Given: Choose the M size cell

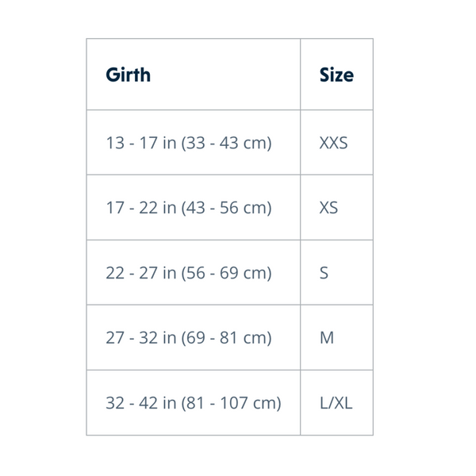Looking at the screenshot, I should pyautogui.click(x=327, y=338).
